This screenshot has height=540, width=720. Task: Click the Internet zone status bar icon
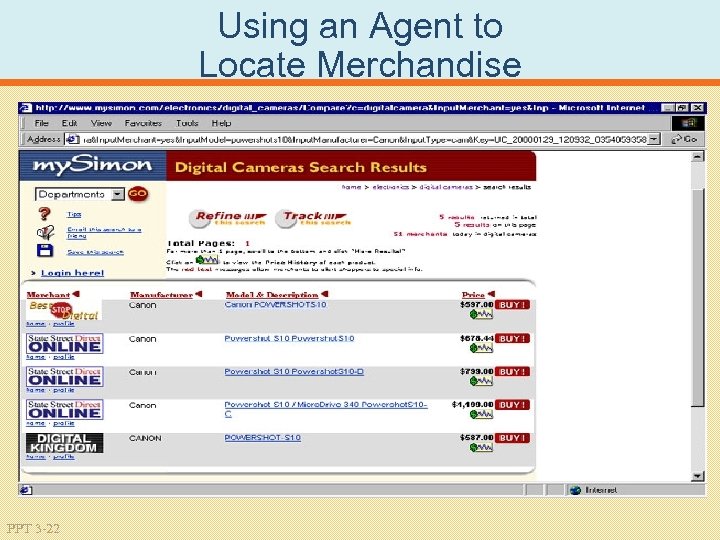click(575, 490)
